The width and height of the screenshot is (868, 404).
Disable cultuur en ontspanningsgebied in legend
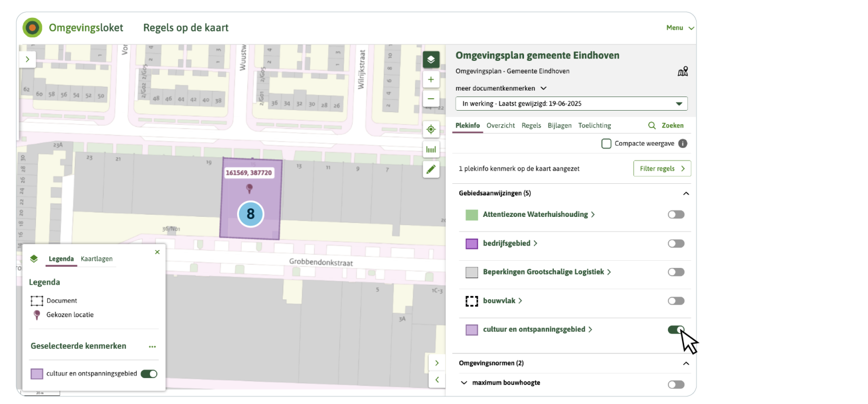[x=149, y=374]
